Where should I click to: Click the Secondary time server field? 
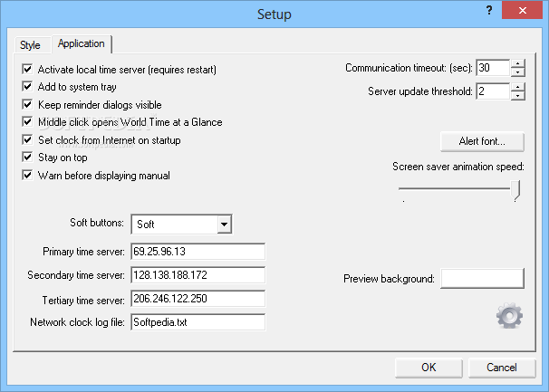(198, 275)
